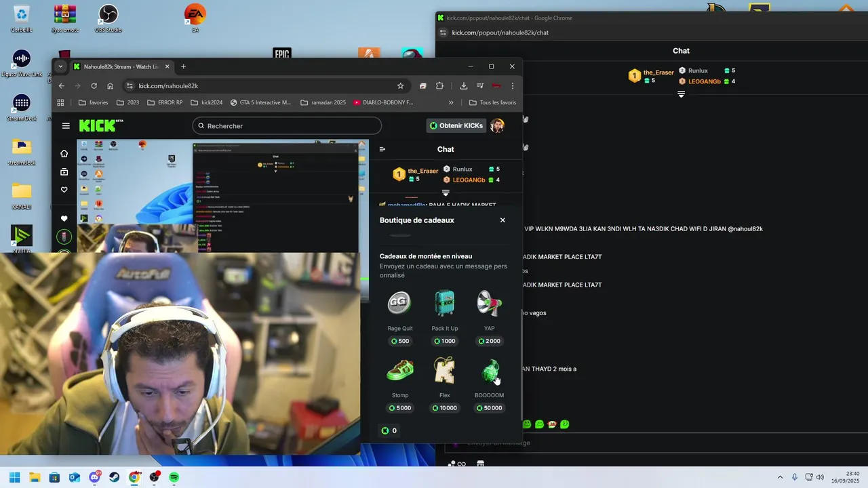
Task: Open GTA 5 Interactive M... bookmark
Action: tap(260, 102)
